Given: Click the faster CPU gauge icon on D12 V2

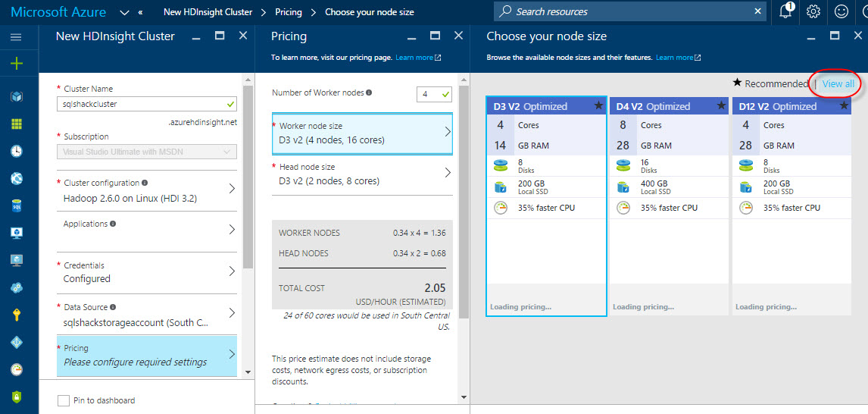Looking at the screenshot, I should click(x=745, y=209).
